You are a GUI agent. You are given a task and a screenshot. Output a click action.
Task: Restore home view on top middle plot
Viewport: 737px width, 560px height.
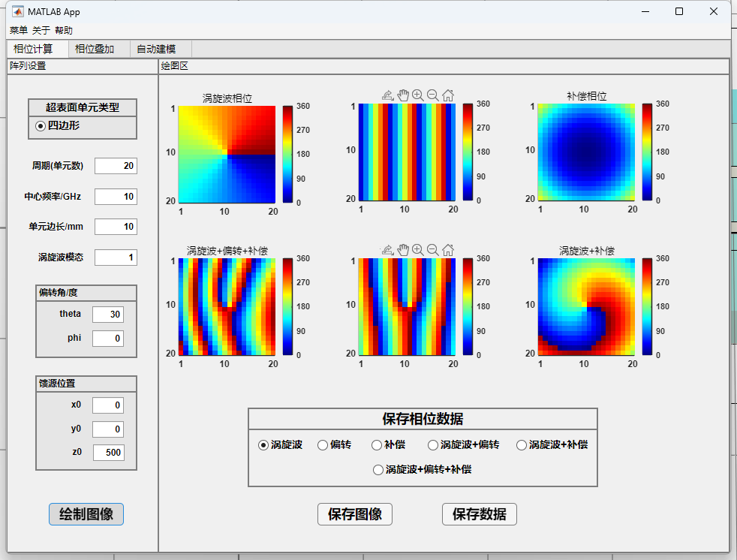coord(448,95)
